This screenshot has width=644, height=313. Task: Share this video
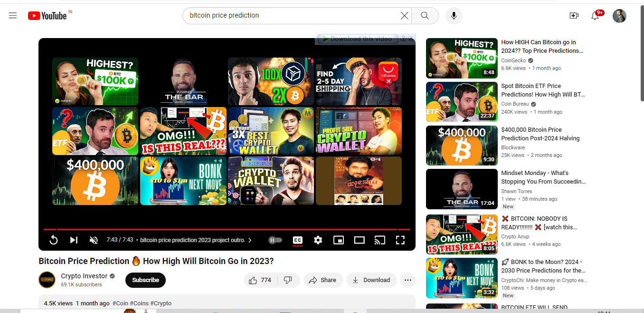[322, 280]
